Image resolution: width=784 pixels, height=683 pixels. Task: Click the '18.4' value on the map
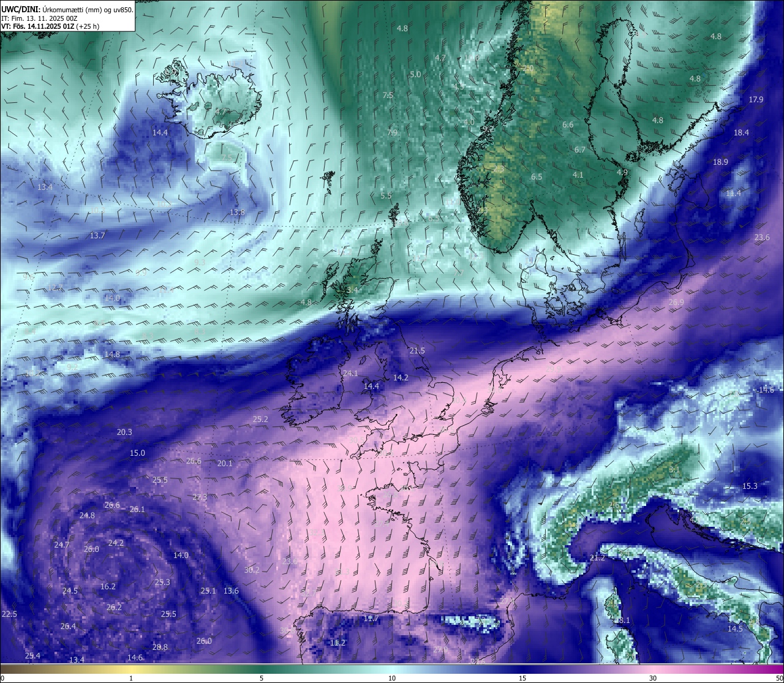click(x=741, y=133)
